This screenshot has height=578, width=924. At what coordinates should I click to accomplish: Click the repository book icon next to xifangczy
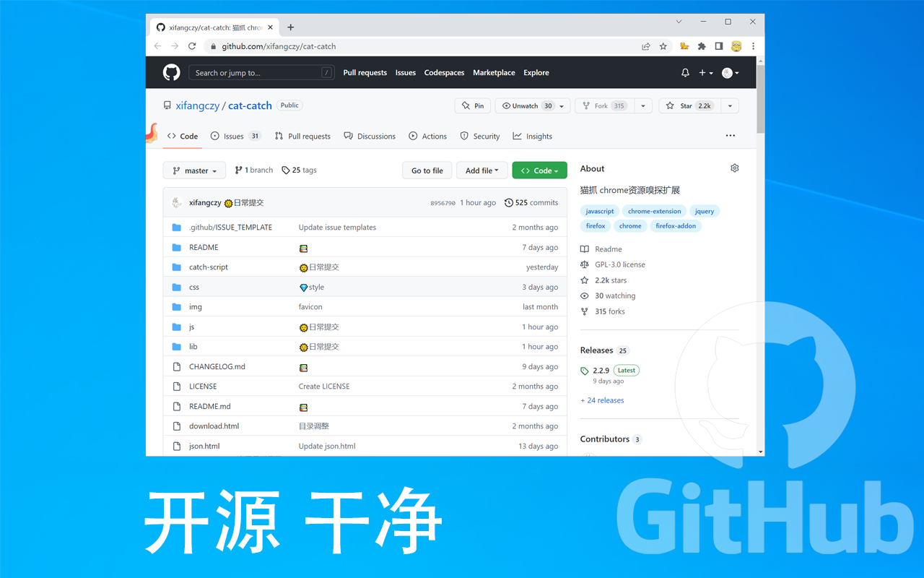pyautogui.click(x=166, y=105)
